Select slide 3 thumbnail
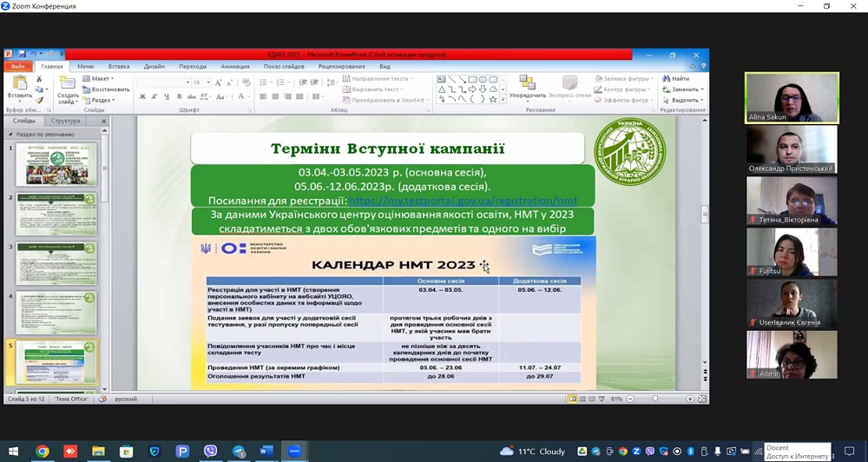This screenshot has width=868, height=462. [56, 263]
